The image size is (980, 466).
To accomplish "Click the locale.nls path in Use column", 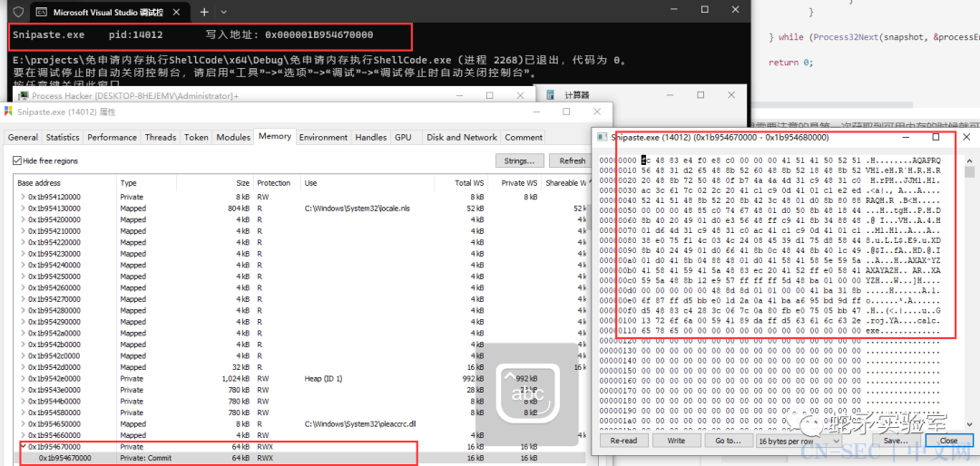I will coord(358,208).
